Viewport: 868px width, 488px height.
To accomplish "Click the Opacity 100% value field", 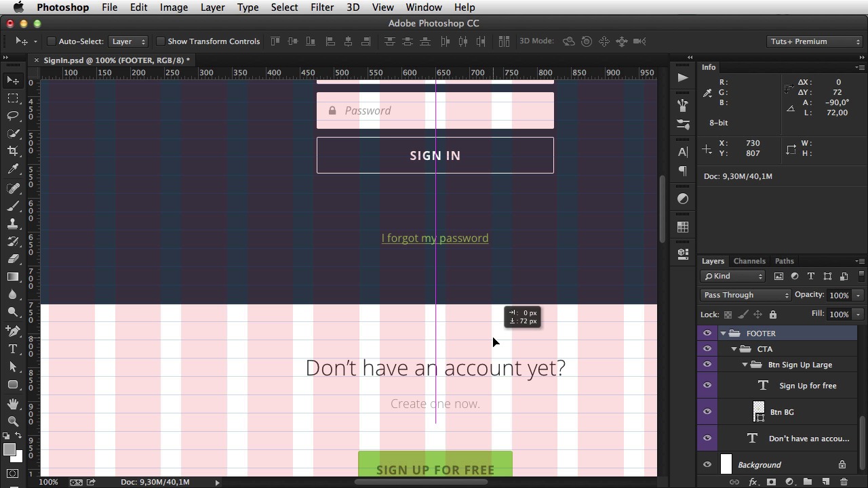I will point(839,295).
